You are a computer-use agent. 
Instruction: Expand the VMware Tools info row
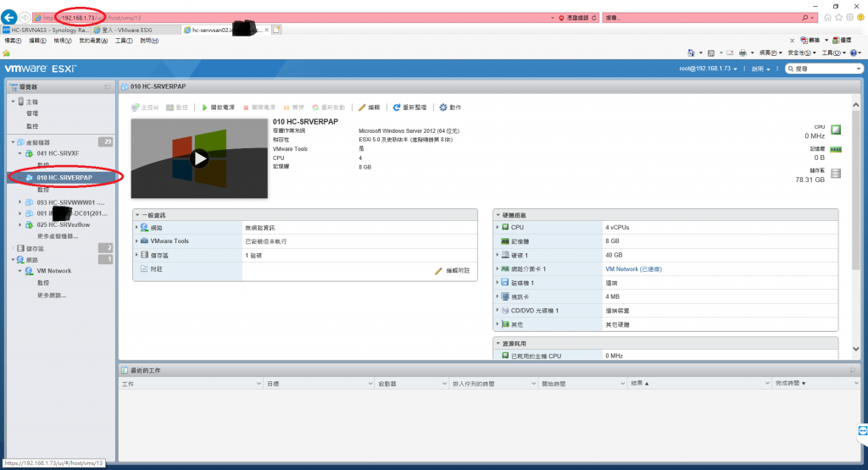click(x=136, y=241)
